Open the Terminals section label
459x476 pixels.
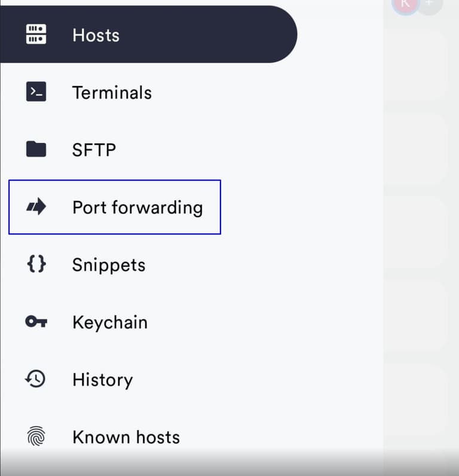(112, 93)
